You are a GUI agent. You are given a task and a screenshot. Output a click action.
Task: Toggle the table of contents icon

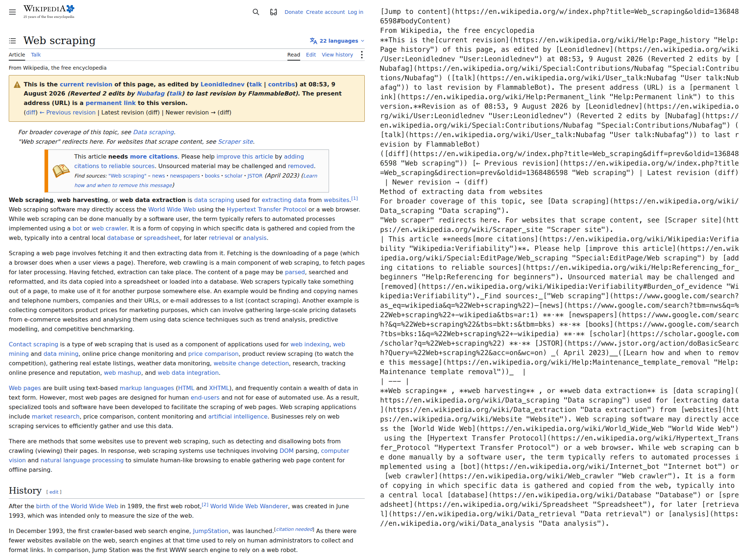(12, 41)
